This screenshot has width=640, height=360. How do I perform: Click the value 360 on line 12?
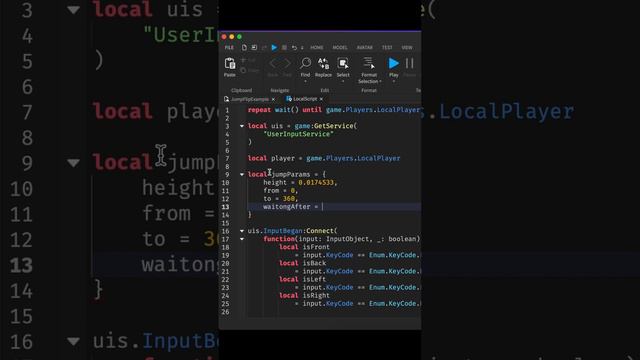(x=289, y=199)
